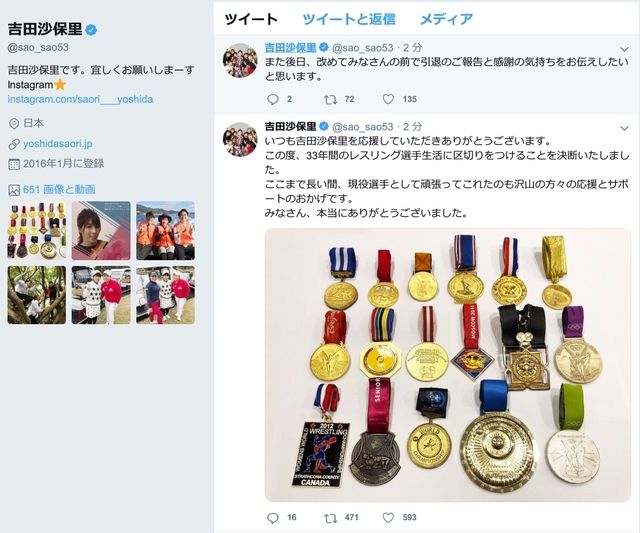The image size is (640, 533).
Task: Retweet the medals tweet with 471 retweets
Action: pos(330,518)
